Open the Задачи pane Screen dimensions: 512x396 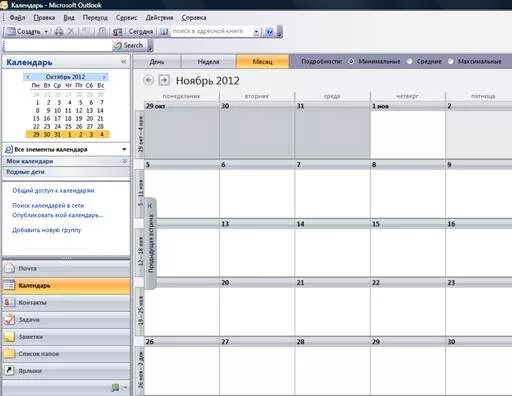[x=66, y=320]
